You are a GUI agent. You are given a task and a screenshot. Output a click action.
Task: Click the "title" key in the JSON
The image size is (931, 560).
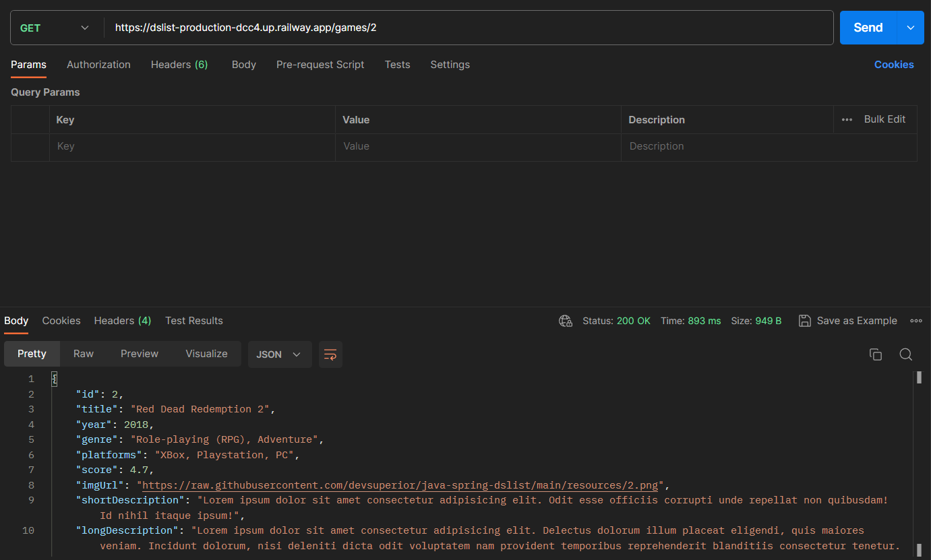tap(97, 409)
